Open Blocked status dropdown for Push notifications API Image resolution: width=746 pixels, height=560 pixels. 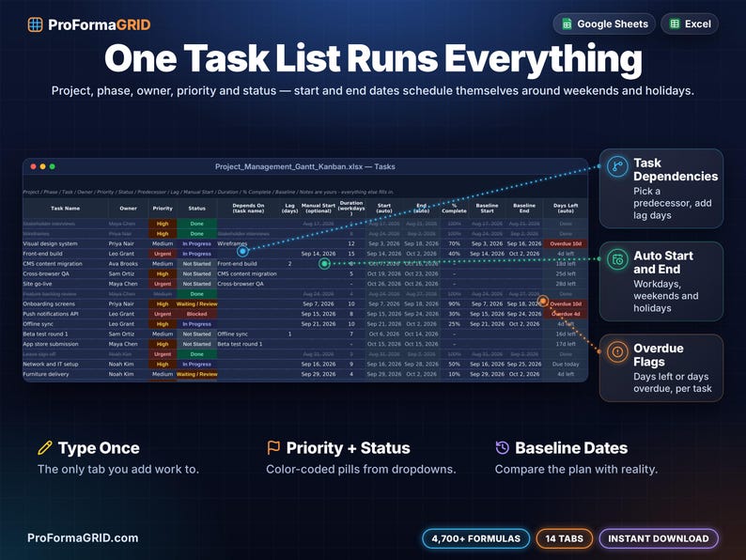click(196, 314)
